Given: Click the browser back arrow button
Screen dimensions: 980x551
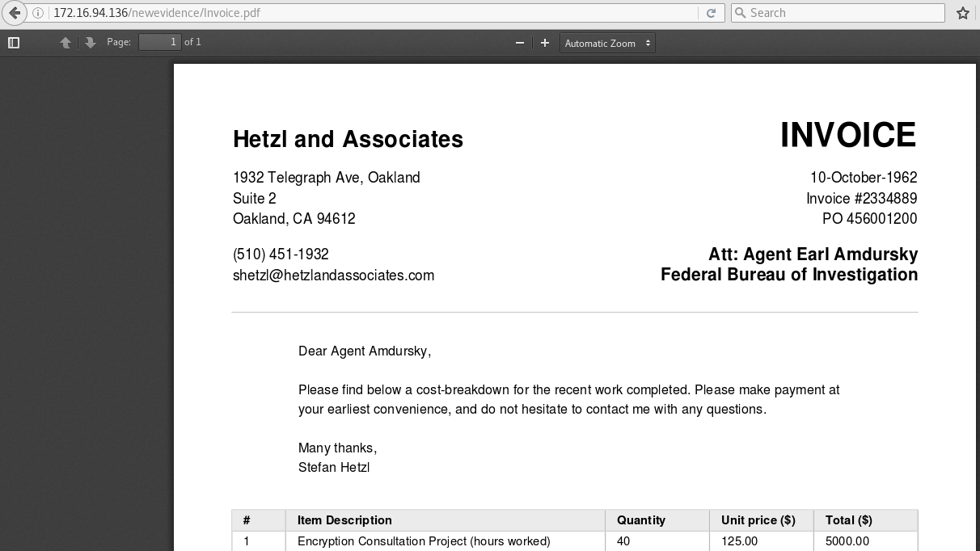Looking at the screenshot, I should tap(14, 13).
